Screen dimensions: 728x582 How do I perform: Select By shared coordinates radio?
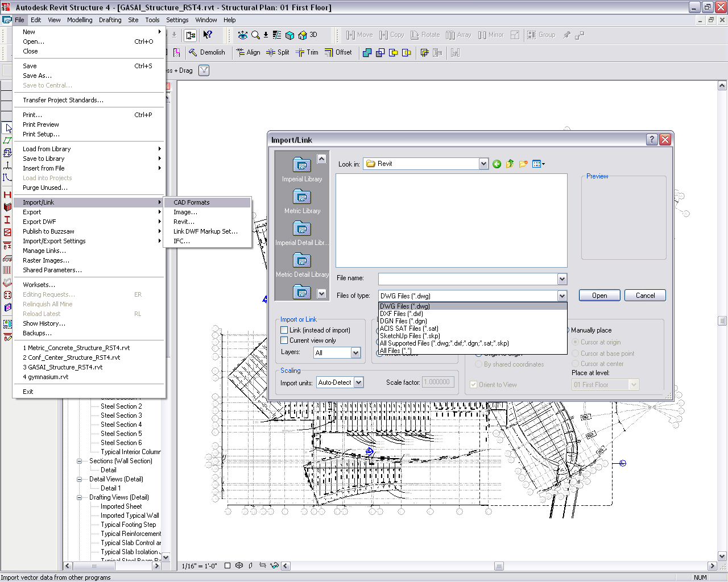click(x=478, y=364)
